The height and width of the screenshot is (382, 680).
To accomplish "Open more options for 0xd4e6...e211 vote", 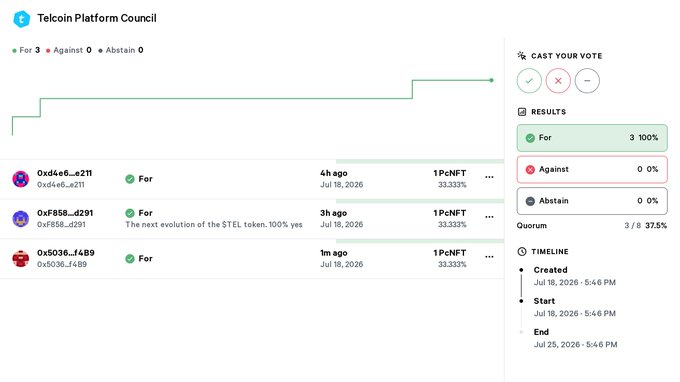I will tap(489, 177).
